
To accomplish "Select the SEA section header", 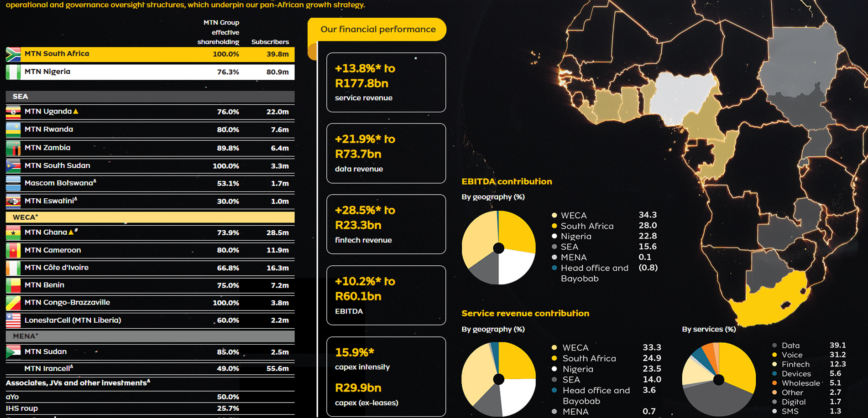I will pos(150,97).
